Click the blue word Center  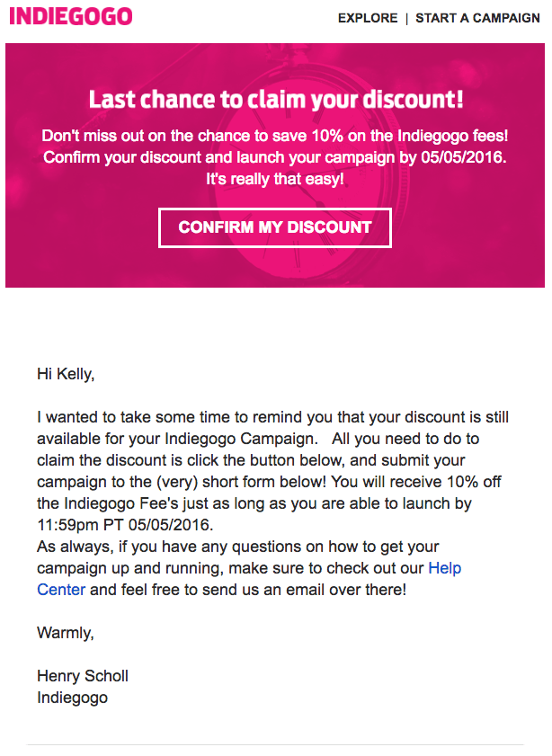(x=61, y=590)
